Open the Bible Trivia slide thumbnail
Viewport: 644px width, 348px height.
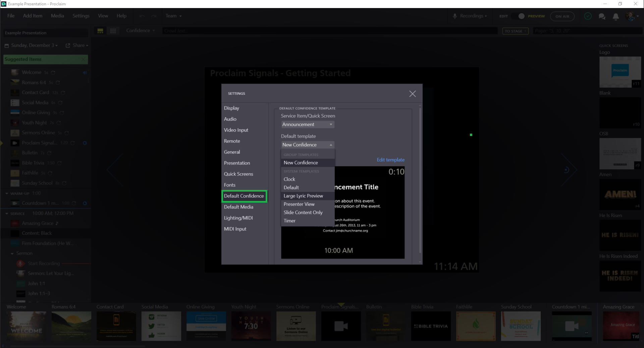[x=431, y=326]
